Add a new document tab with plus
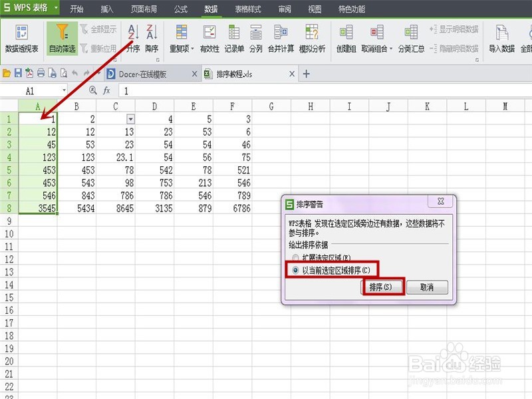 pyautogui.click(x=306, y=74)
